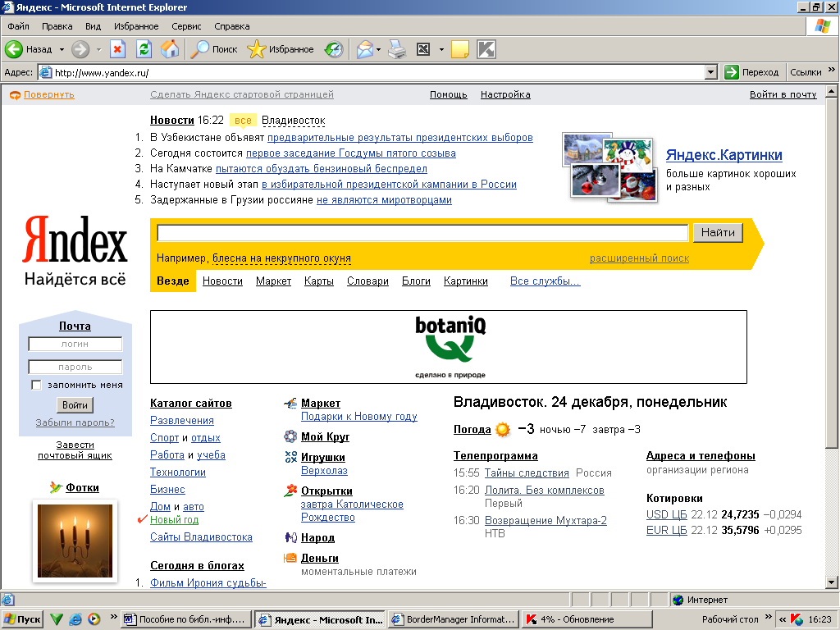840x630 pixels.
Task: Switch search to the Словари tab
Action: [367, 281]
